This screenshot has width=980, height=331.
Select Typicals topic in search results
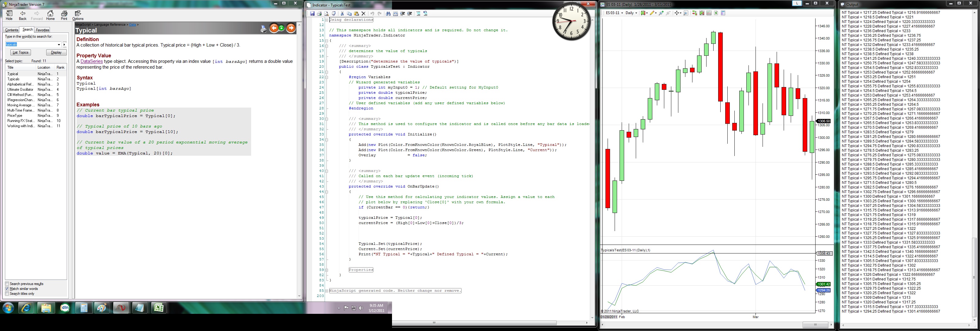coord(13,79)
